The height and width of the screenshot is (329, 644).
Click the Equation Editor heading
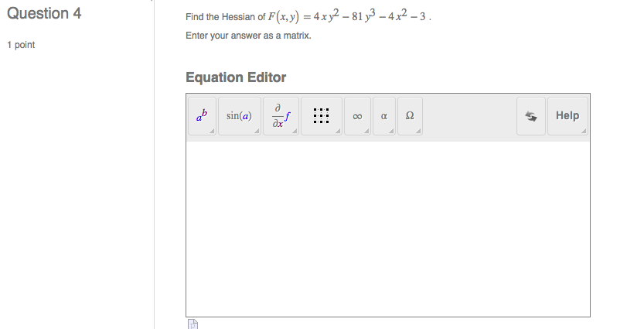[236, 77]
